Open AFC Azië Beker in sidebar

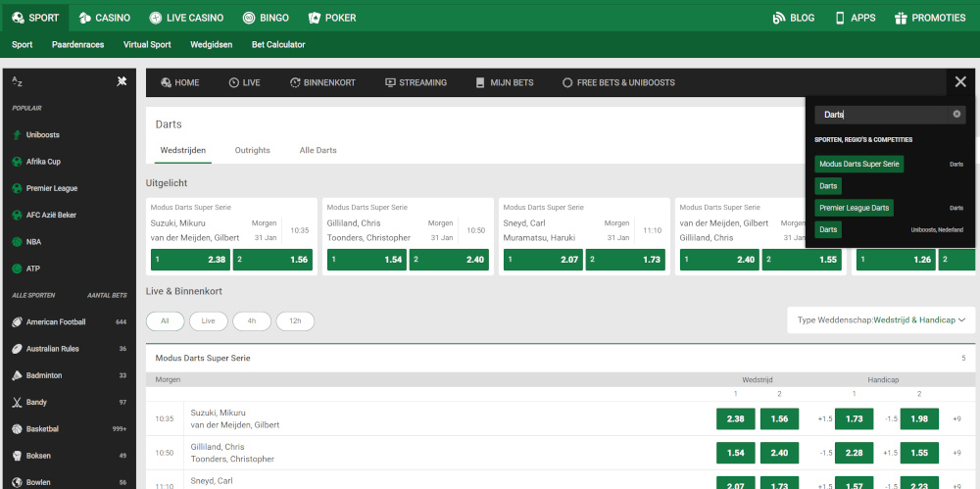(x=51, y=216)
